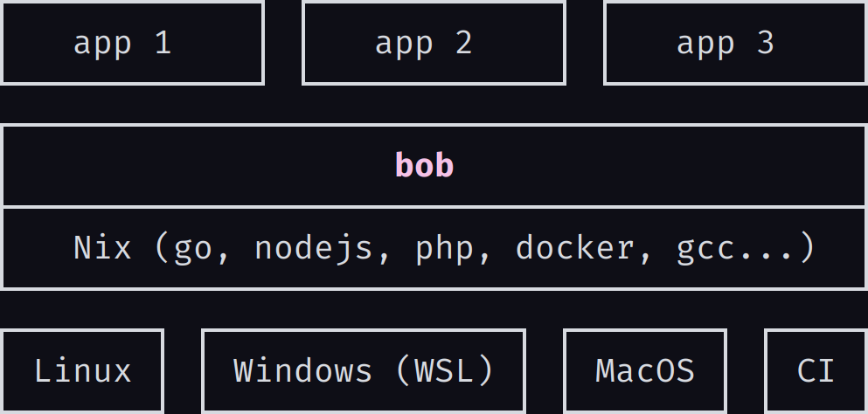Select the bob layer box
The image size is (868, 414).
tap(434, 166)
